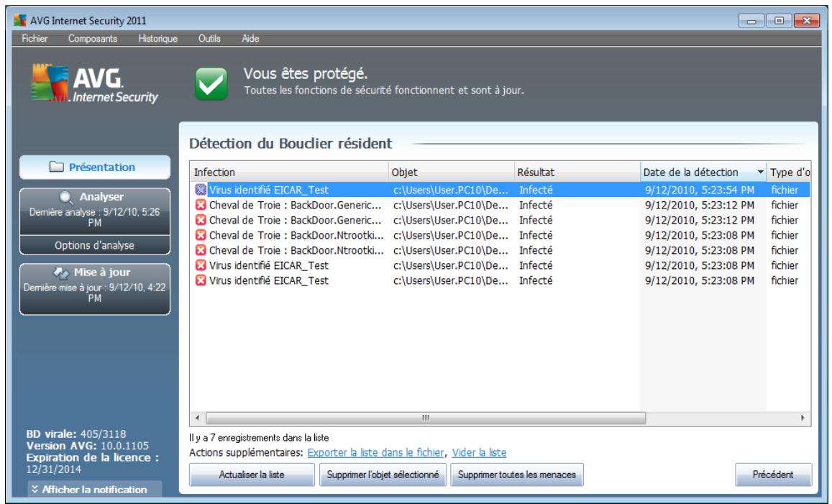Open the Fichier menu
The height and width of the screenshot is (504, 832).
point(35,39)
